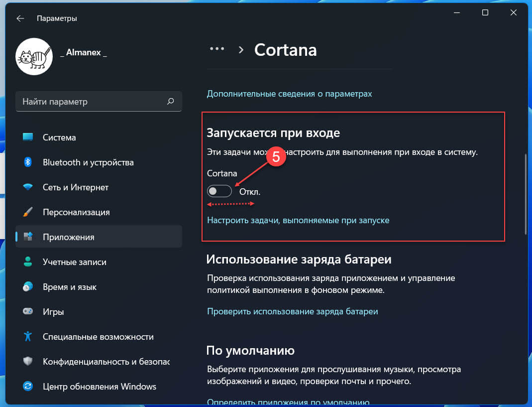This screenshot has width=532, height=407.
Task: Click the По умолчанию heading
Action: point(250,350)
